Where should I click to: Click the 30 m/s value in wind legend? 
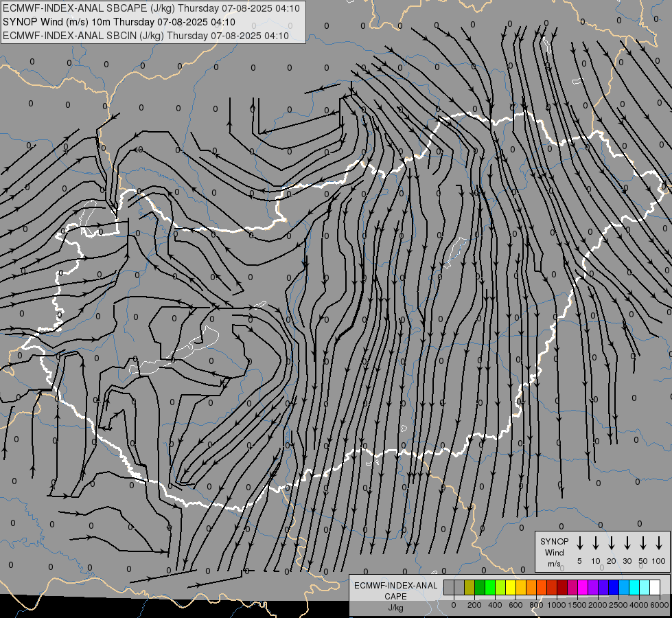627,561
